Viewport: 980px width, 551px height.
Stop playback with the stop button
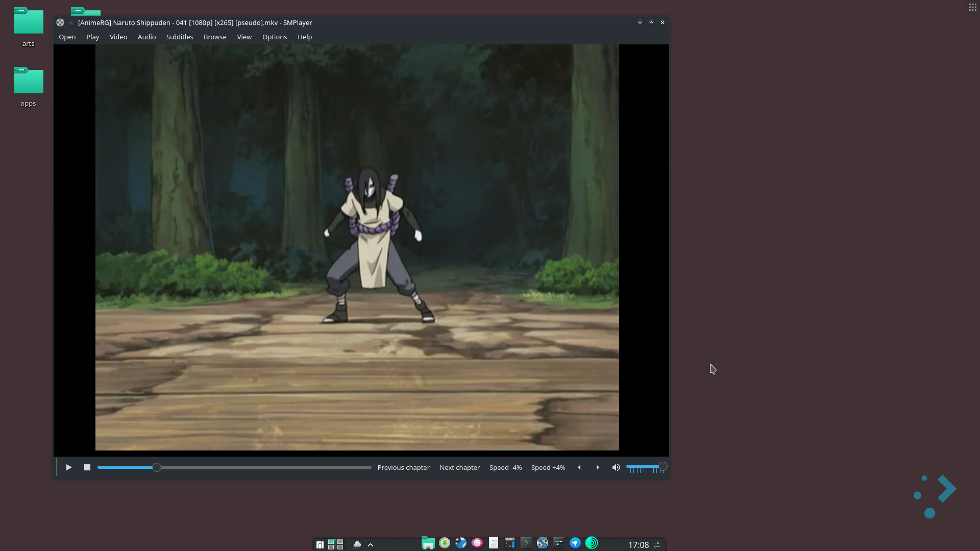pos(87,467)
